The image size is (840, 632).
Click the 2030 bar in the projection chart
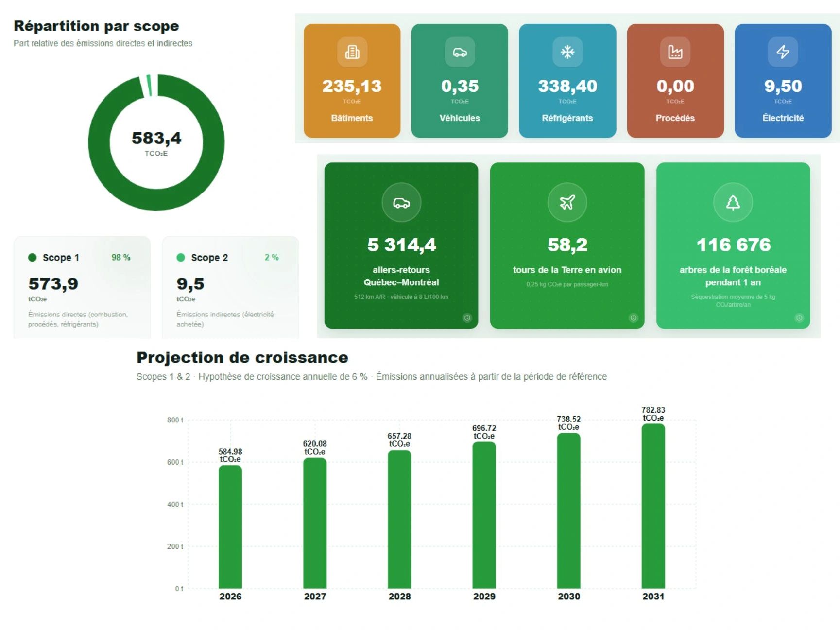tap(568, 511)
